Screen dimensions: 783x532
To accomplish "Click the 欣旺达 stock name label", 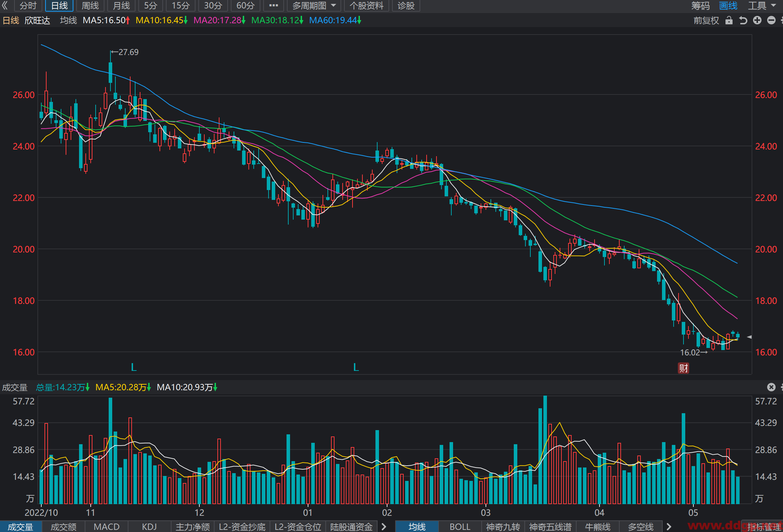I will point(37,20).
